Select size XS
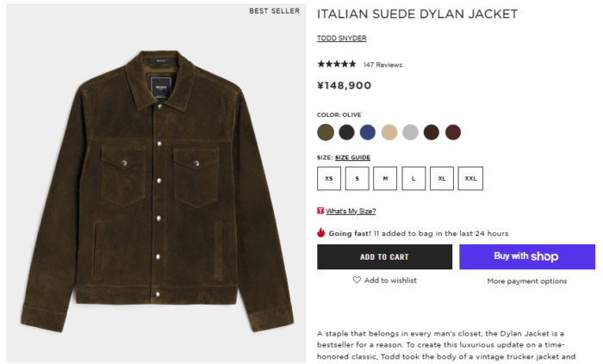Viewport: 603px width, 364px height. pos(329,178)
